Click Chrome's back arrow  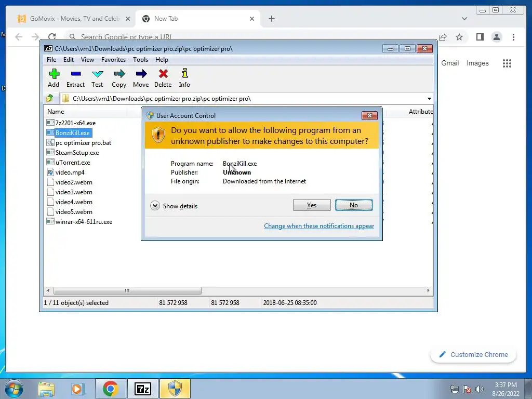pyautogui.click(x=19, y=37)
